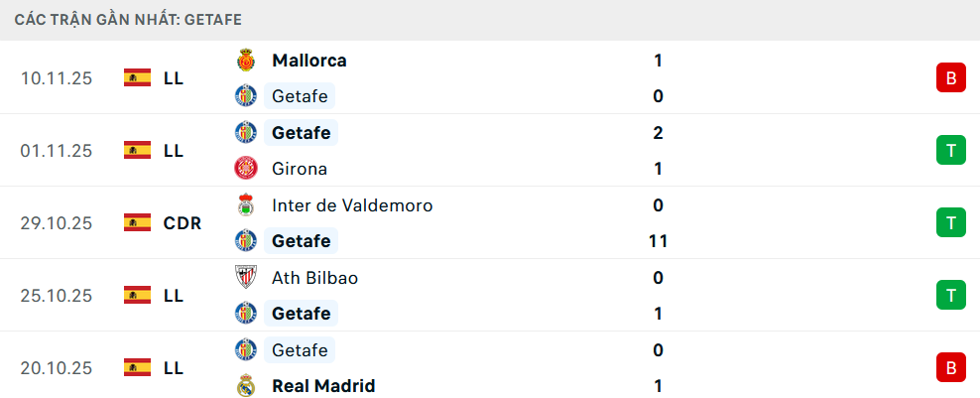The height and width of the screenshot is (398, 980).
Task: Click the 11 score for Getafe
Action: tap(658, 241)
